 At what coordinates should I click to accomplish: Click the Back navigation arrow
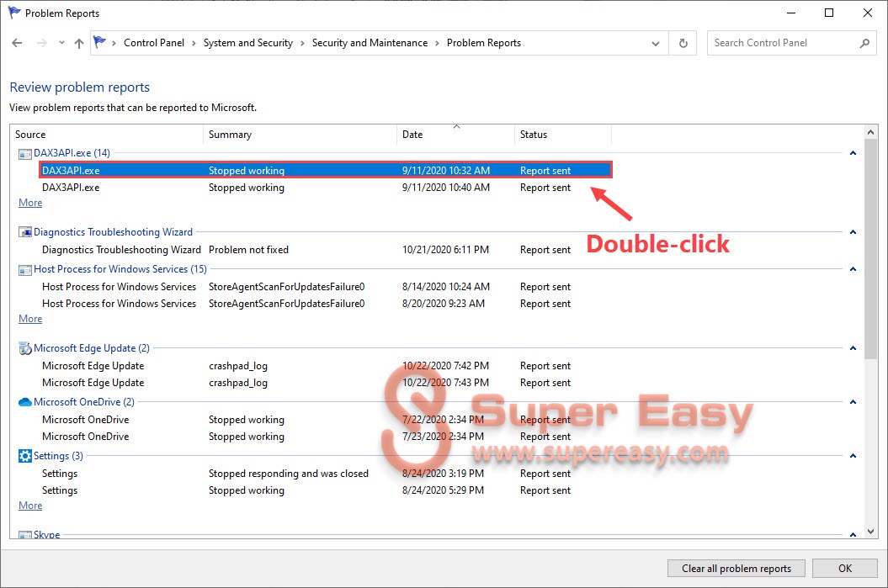(x=17, y=43)
